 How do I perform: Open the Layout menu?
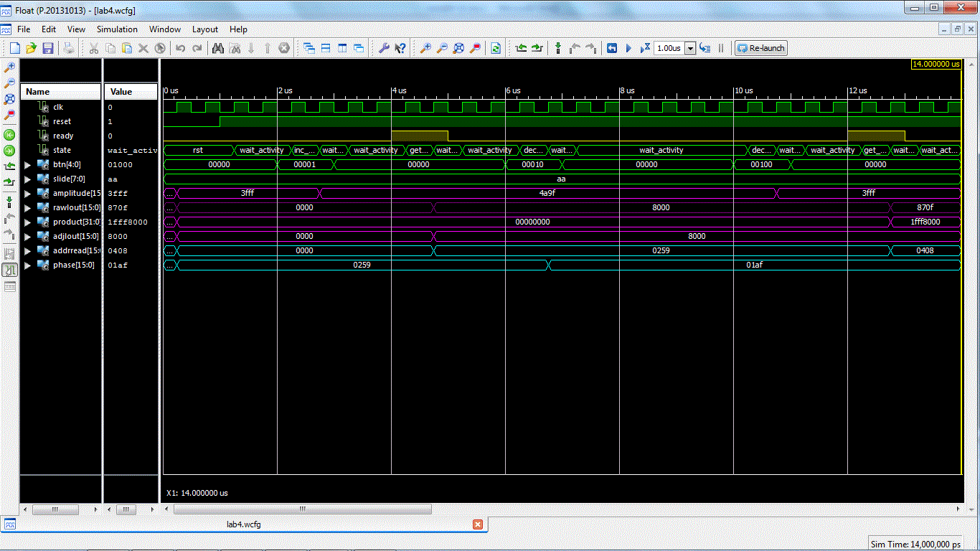pos(204,29)
